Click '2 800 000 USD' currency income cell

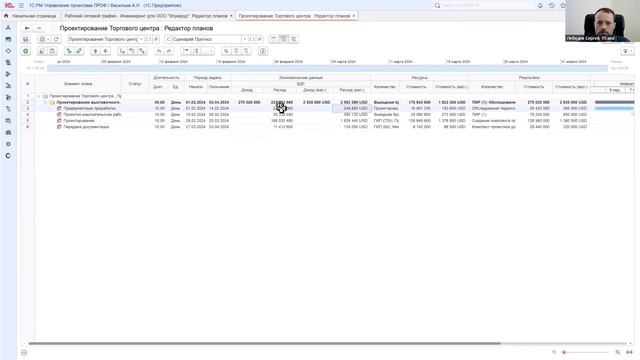[316, 102]
